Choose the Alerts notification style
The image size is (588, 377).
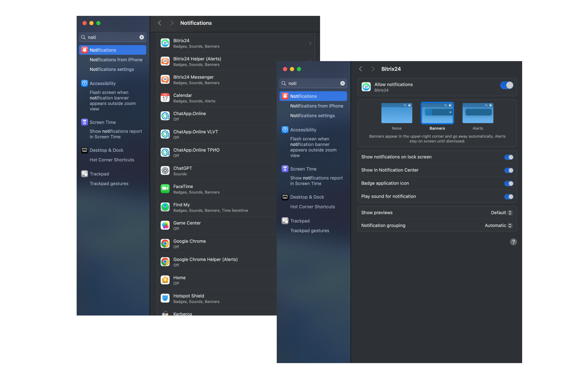(x=478, y=113)
